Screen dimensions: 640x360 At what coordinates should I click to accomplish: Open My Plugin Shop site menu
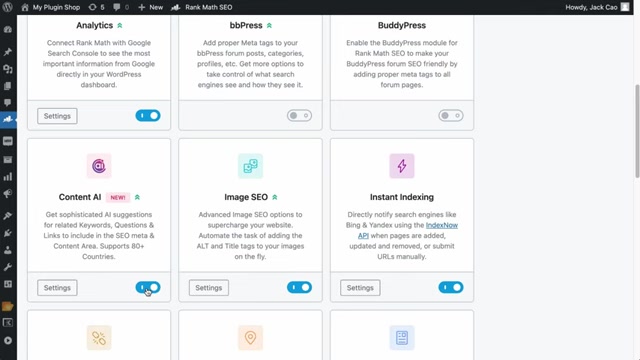pyautogui.click(x=51, y=7)
